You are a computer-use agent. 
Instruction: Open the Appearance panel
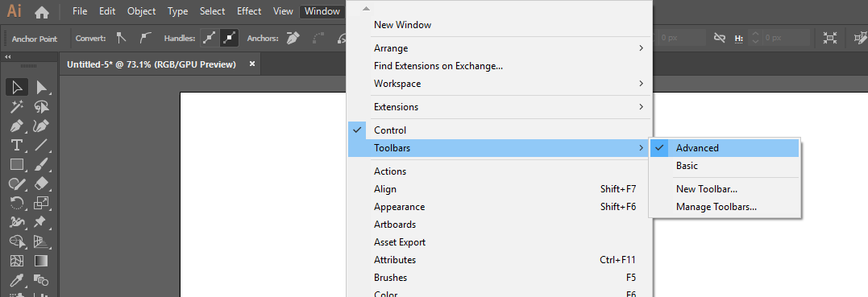pos(500,207)
